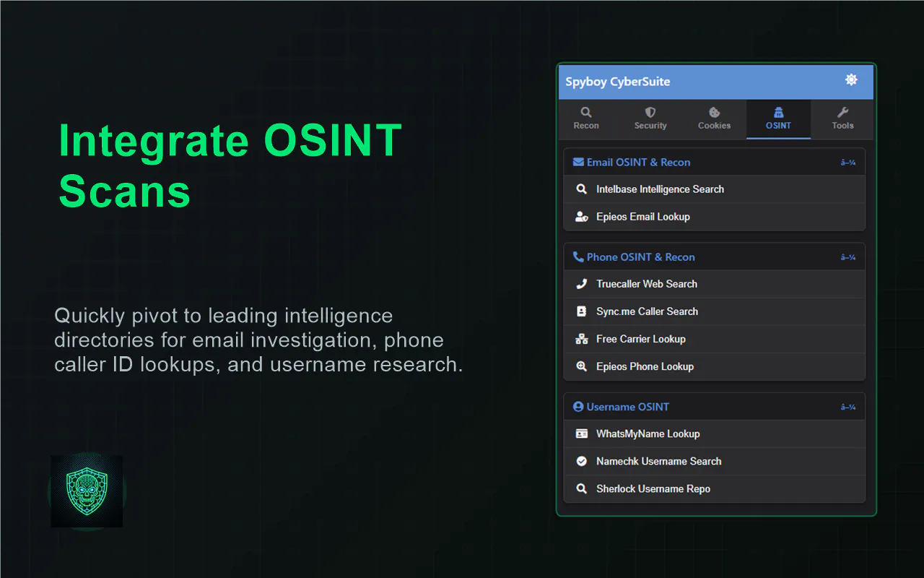Click the Cookies cookie icon
Screen dimensions: 924x578
pos(715,112)
